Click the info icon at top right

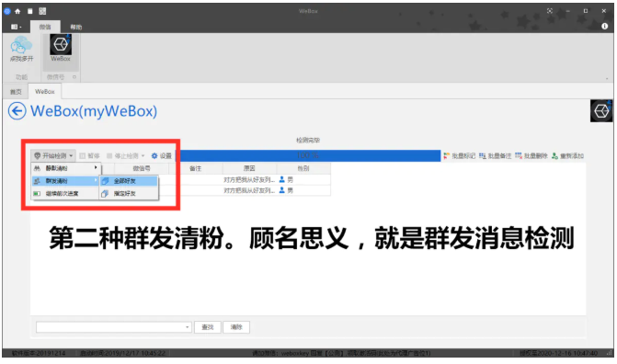tap(605, 26)
